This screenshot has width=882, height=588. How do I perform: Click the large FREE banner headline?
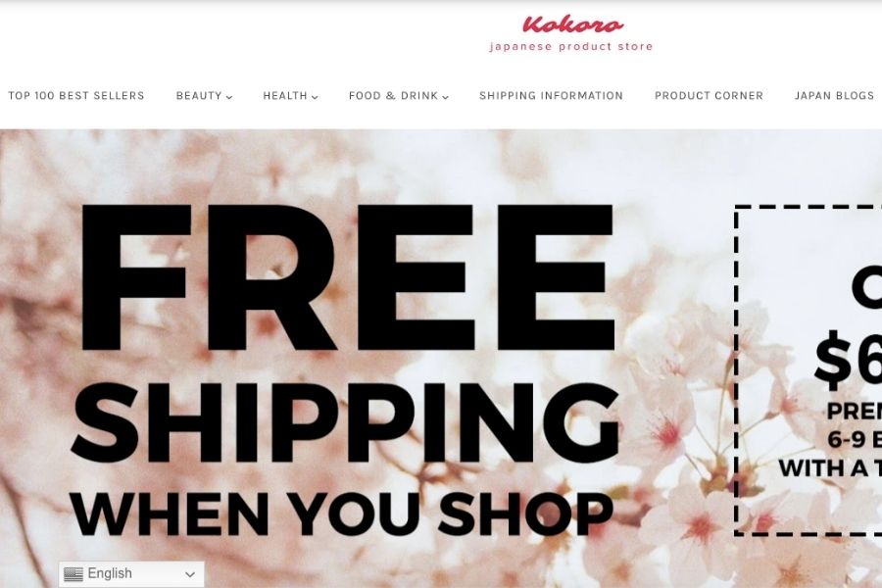(x=347, y=276)
